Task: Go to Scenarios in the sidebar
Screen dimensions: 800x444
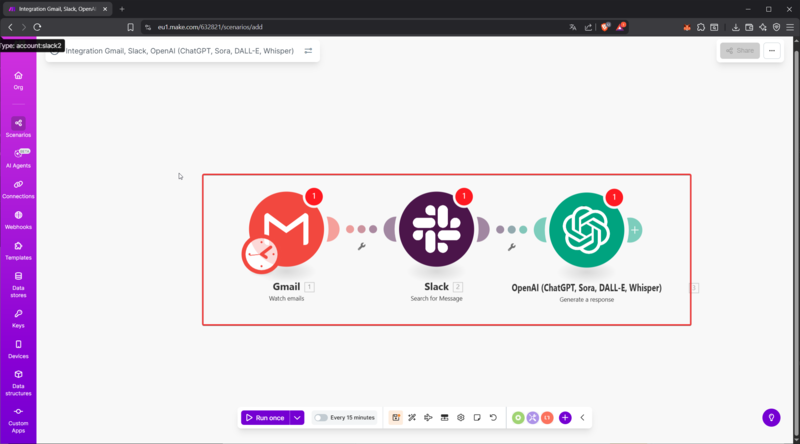Action: coord(18,127)
